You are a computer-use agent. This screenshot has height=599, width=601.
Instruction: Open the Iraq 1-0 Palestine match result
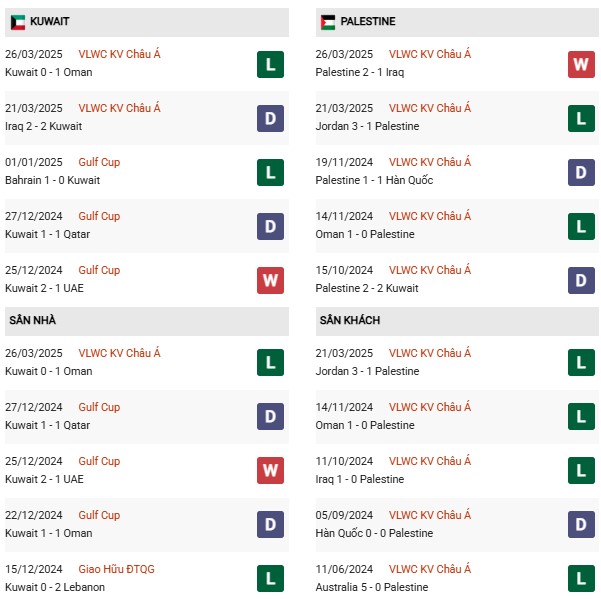click(x=360, y=479)
